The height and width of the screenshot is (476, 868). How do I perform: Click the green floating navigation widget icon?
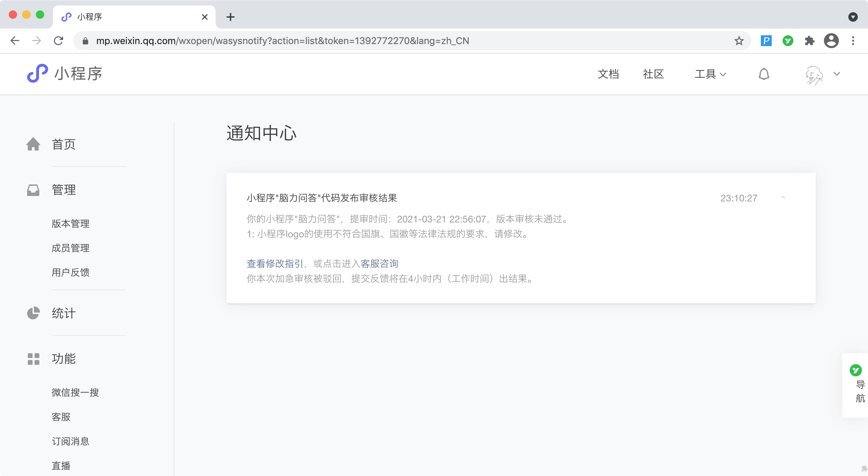tap(855, 370)
